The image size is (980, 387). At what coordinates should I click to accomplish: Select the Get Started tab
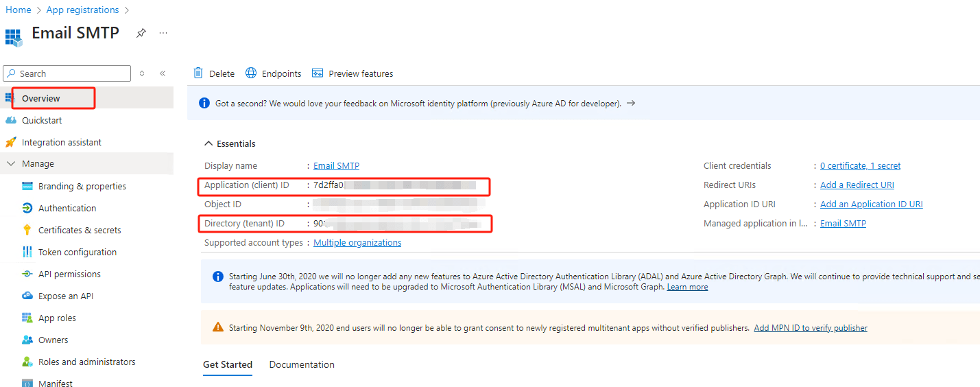point(228,364)
